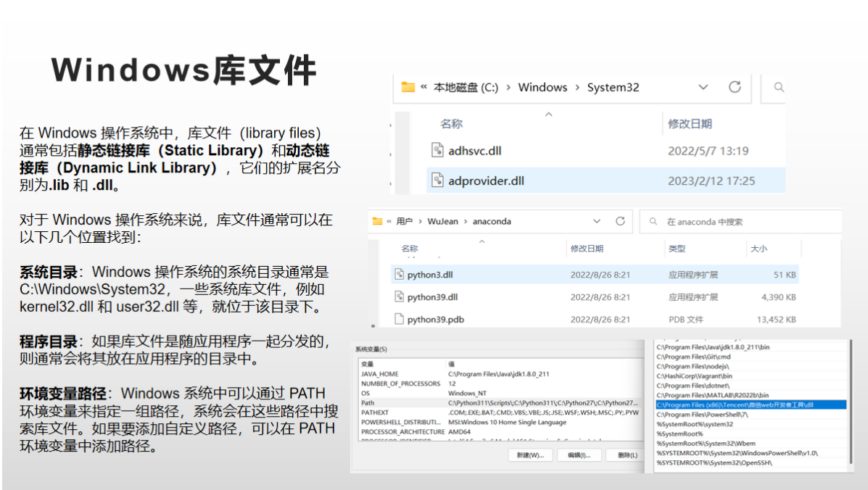Click the folder icon in the System32 address bar
The image size is (868, 490).
click(x=408, y=87)
